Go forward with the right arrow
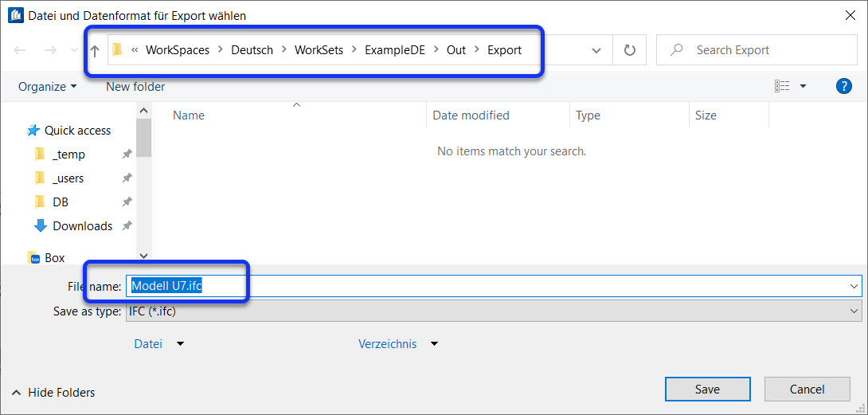This screenshot has width=868, height=415. click(x=50, y=50)
